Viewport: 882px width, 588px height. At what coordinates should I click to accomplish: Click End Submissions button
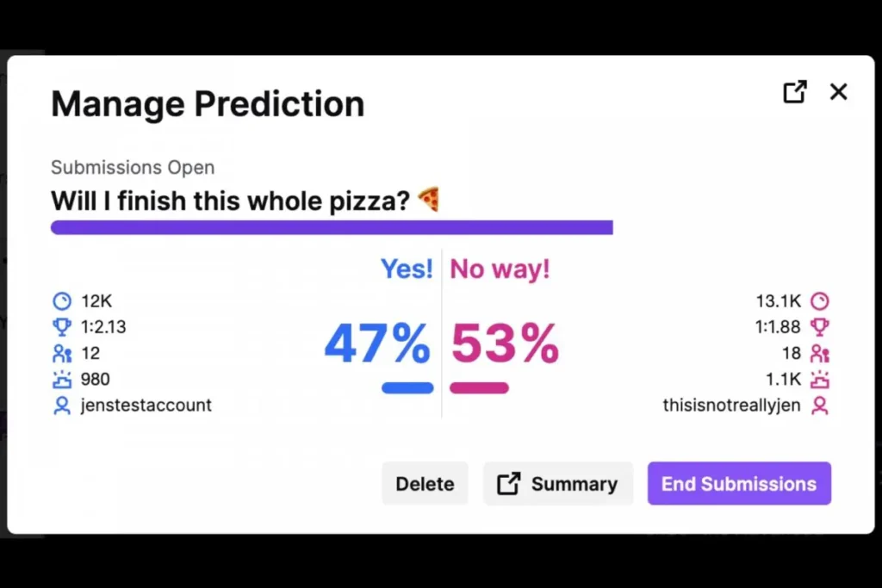(739, 484)
